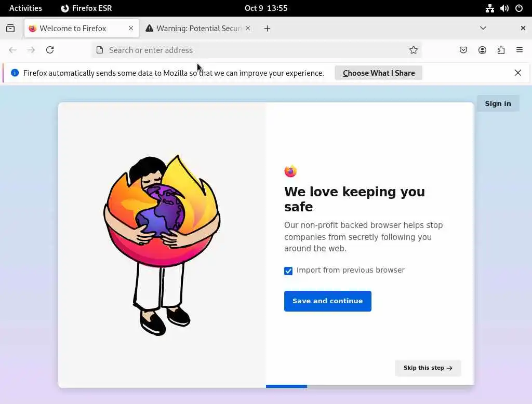This screenshot has width=532, height=404.
Task: Close the Welcome to Firefox tab
Action: tap(131, 28)
